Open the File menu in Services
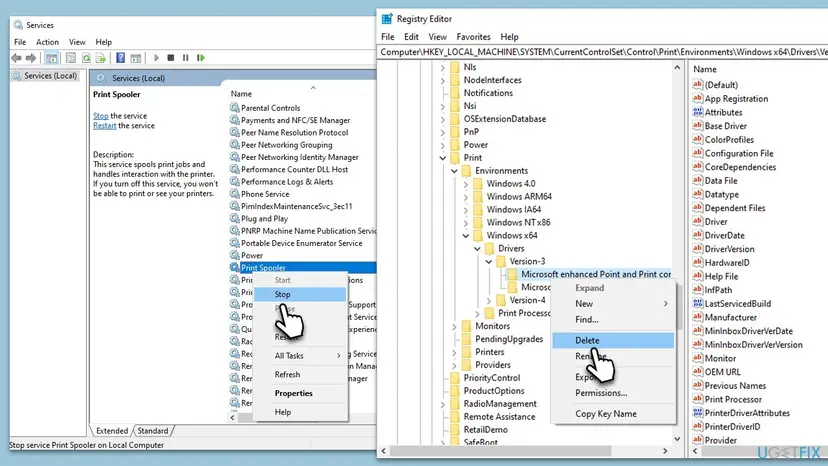The image size is (828, 466). click(20, 42)
